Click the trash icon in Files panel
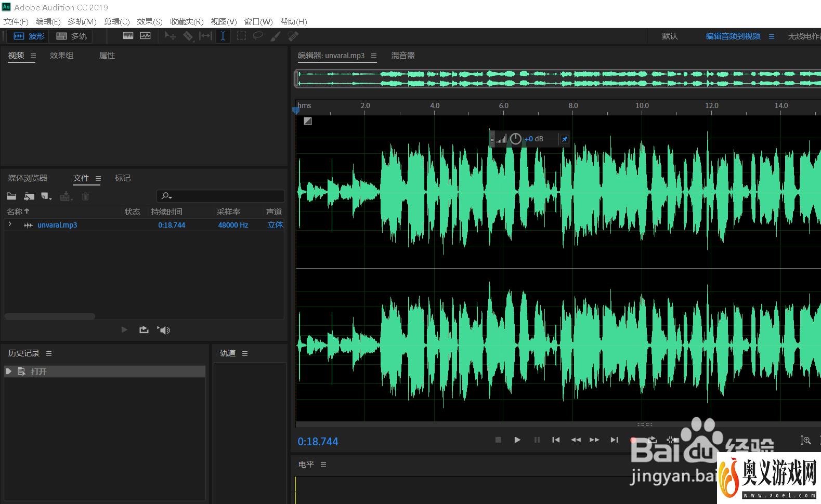Viewport: 821px width, 504px height. [x=85, y=196]
